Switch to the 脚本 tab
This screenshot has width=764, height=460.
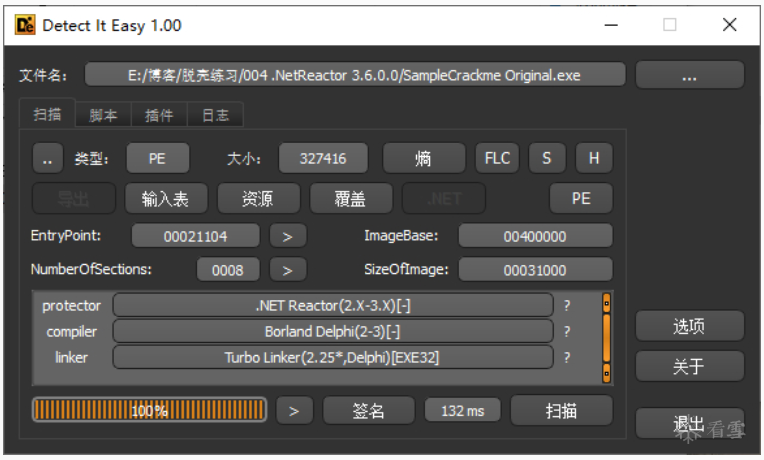coord(103,115)
